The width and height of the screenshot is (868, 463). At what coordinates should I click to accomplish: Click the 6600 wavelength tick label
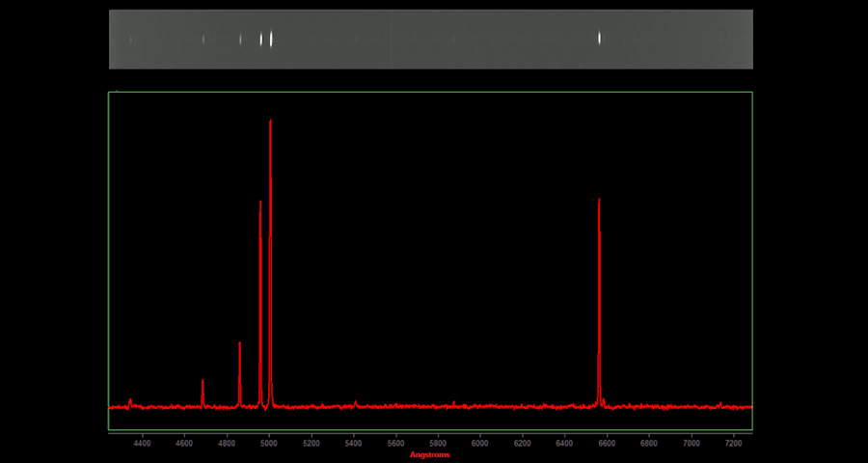(x=607, y=443)
